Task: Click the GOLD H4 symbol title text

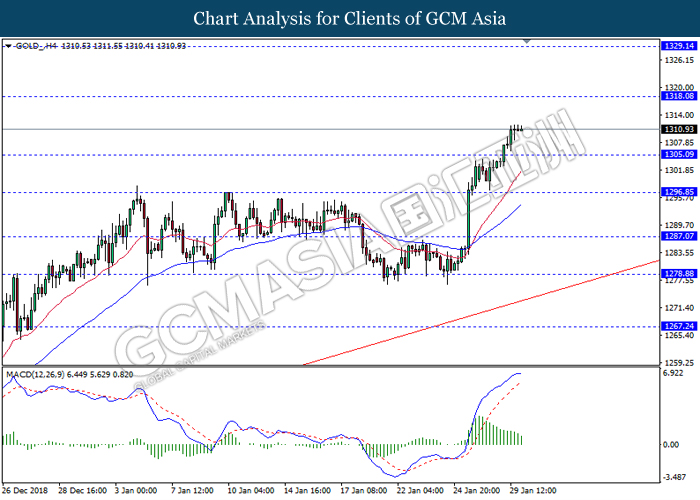Action: coord(37,46)
